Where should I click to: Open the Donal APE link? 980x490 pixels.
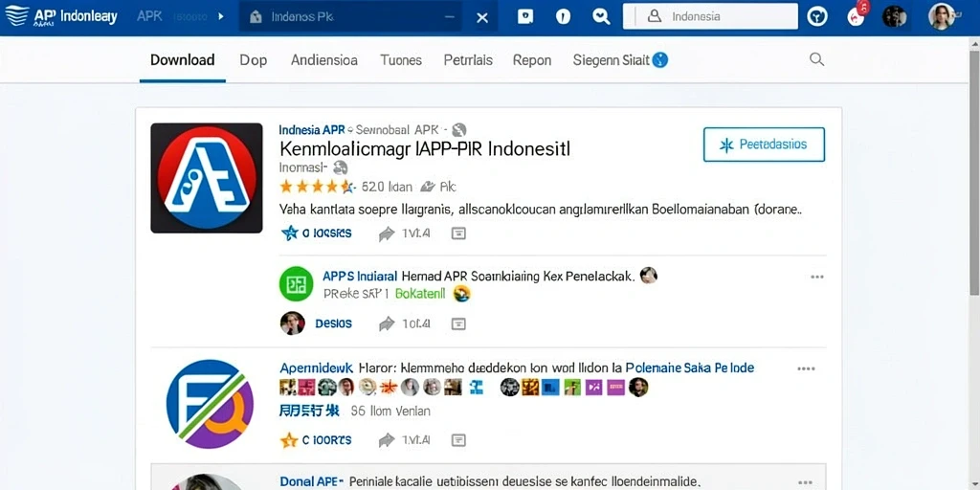click(x=311, y=481)
